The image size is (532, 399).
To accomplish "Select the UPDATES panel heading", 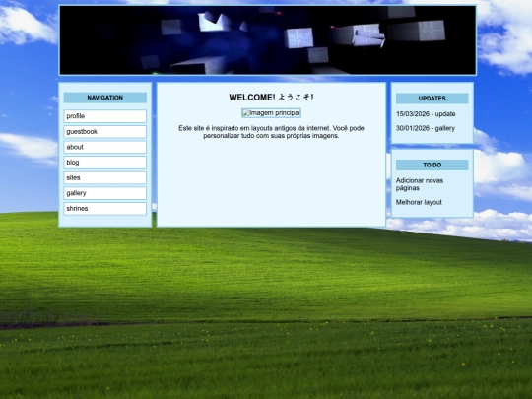I will (432, 99).
